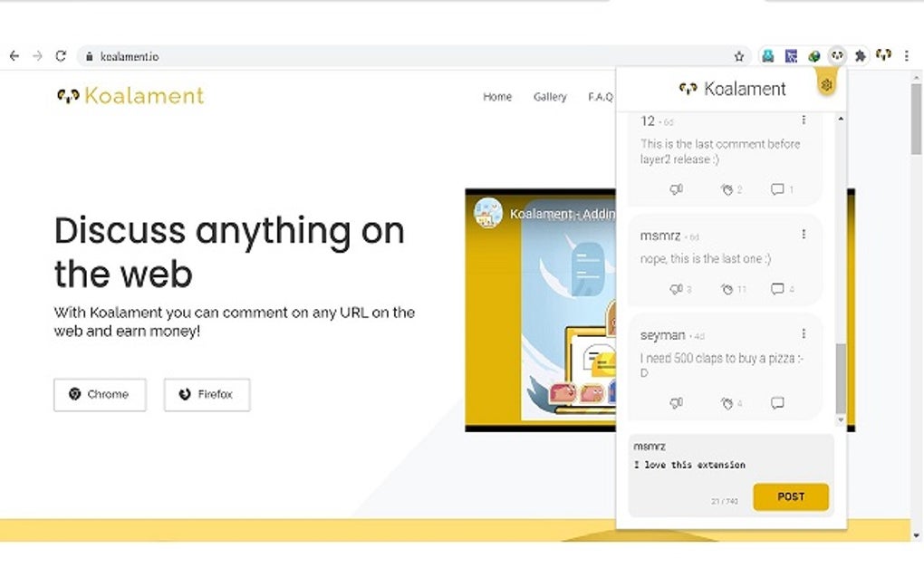
Task: Click the green globe extension icon
Action: [x=813, y=56]
